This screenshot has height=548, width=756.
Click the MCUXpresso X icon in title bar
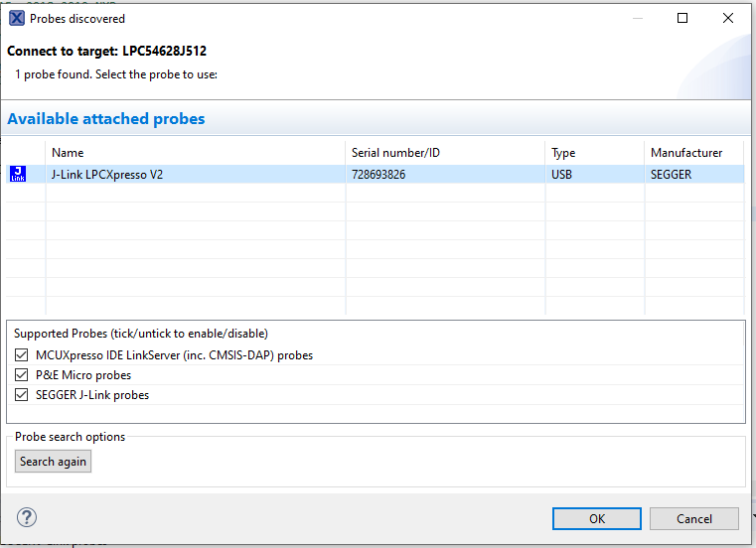tap(17, 18)
